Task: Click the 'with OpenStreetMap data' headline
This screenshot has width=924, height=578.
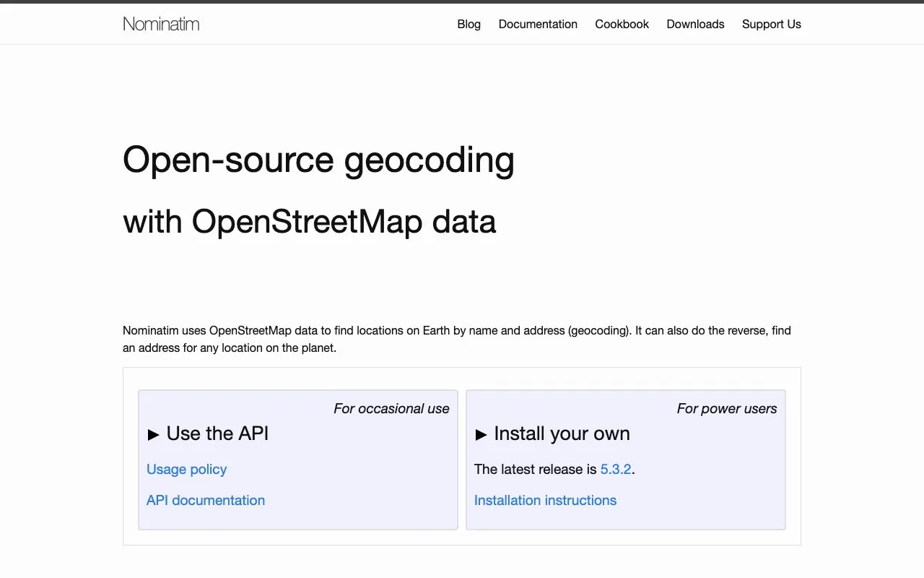Action: point(309,221)
